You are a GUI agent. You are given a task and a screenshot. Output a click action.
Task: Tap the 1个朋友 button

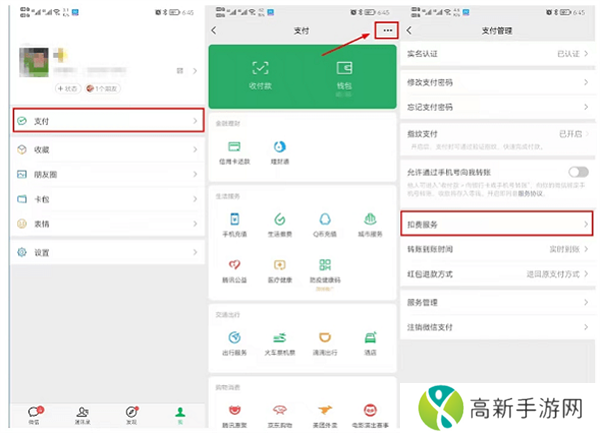pyautogui.click(x=103, y=89)
